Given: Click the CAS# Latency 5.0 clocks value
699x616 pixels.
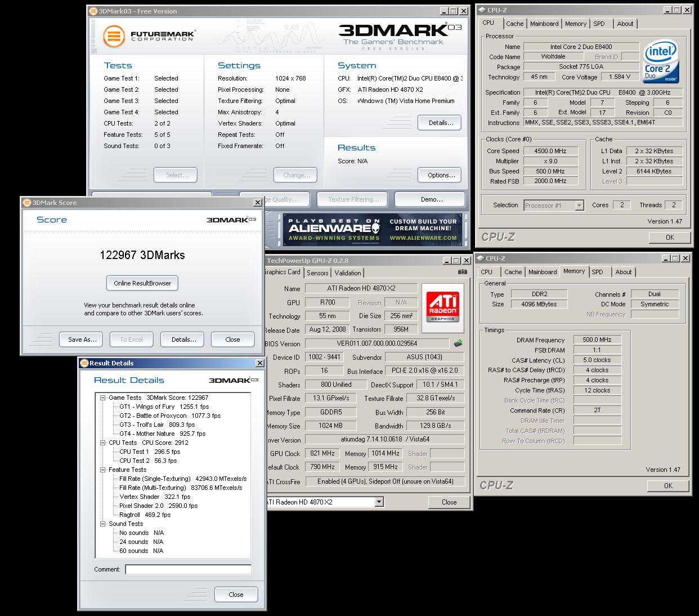Looking at the screenshot, I should 597,360.
